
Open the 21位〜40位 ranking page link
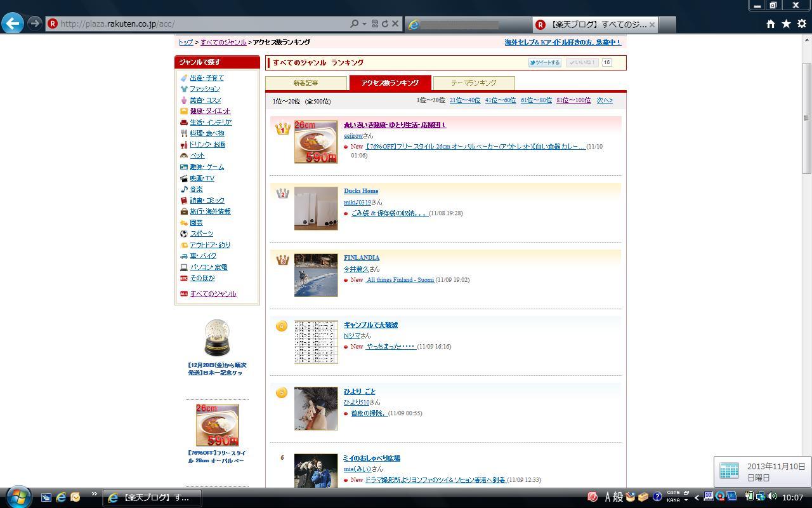[464, 100]
